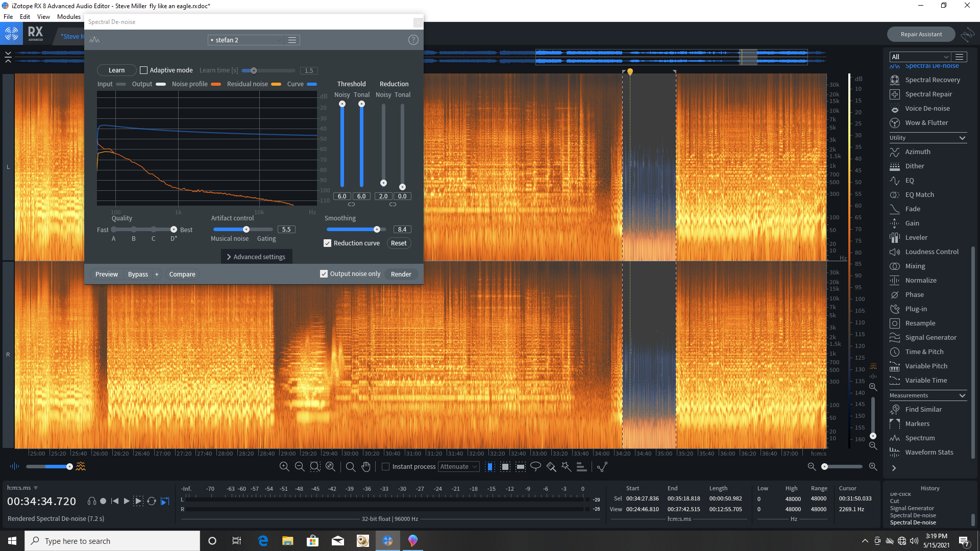Select the Frequency selection tool
Screen dimensions: 980x551
tap(520, 466)
